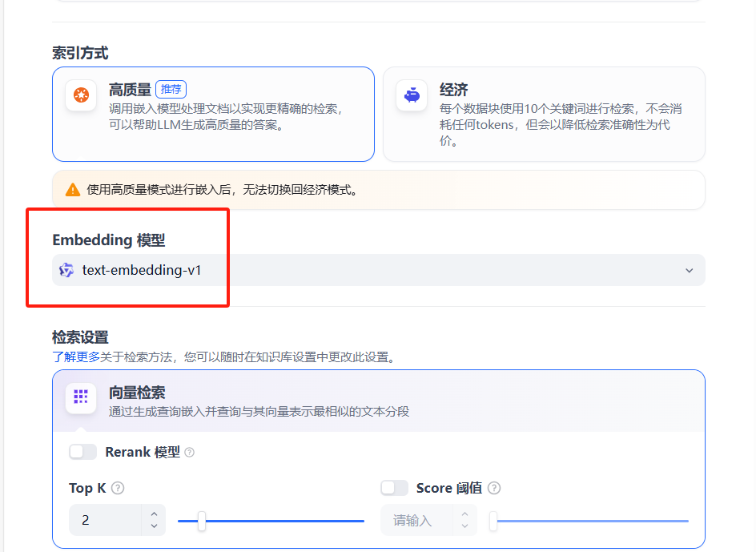
Task: Click the 检索设置 heading
Action: (x=80, y=337)
